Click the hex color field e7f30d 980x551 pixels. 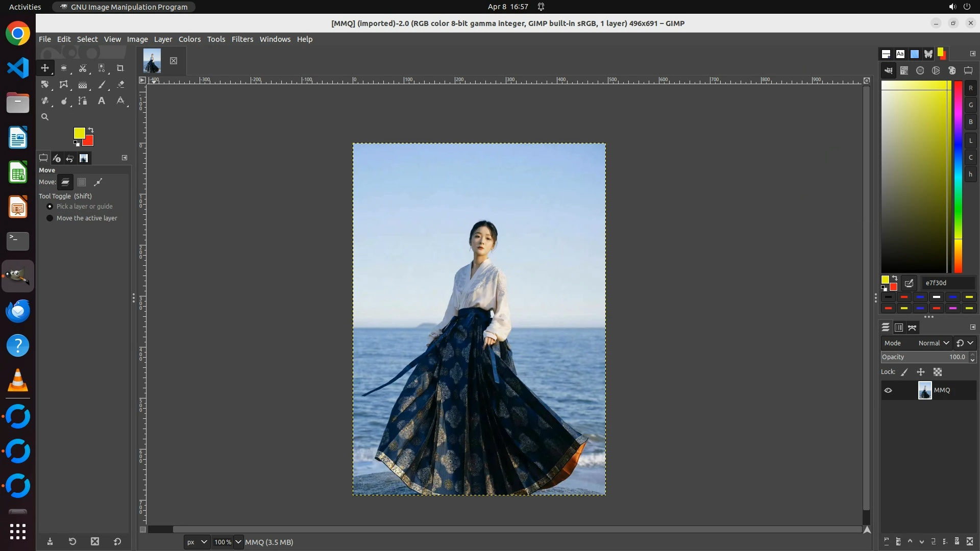point(947,283)
